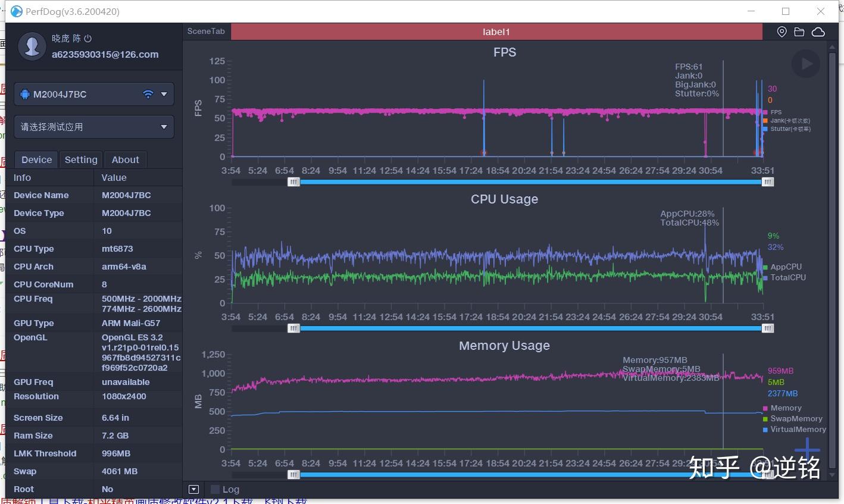
Task: Click the CPU Usage chart title
Action: point(505,199)
